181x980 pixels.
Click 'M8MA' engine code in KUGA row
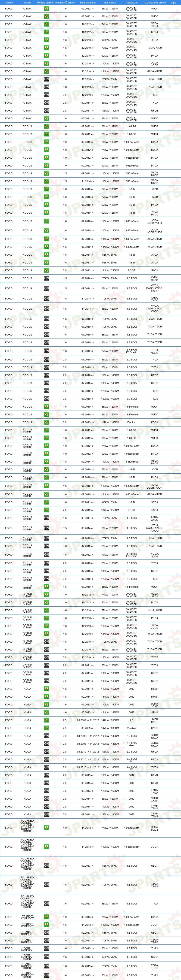point(154,689)
